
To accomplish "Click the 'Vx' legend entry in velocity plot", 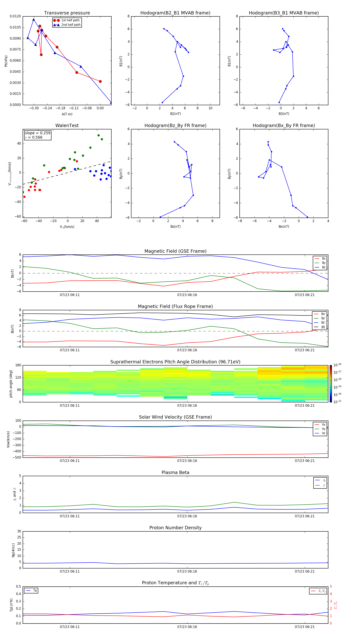I will pyautogui.click(x=320, y=424).
